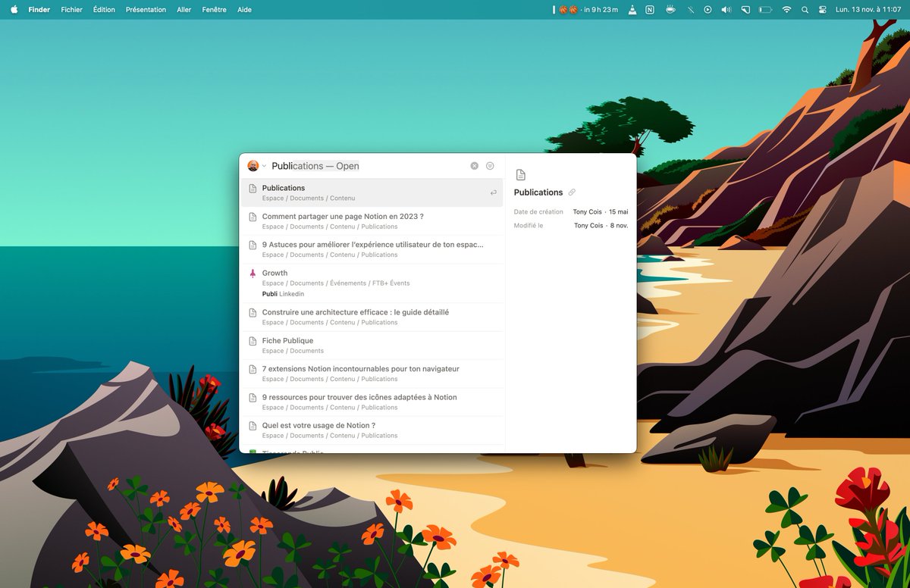Open the workspace avatar switcher
910x588 pixels.
tap(253, 166)
